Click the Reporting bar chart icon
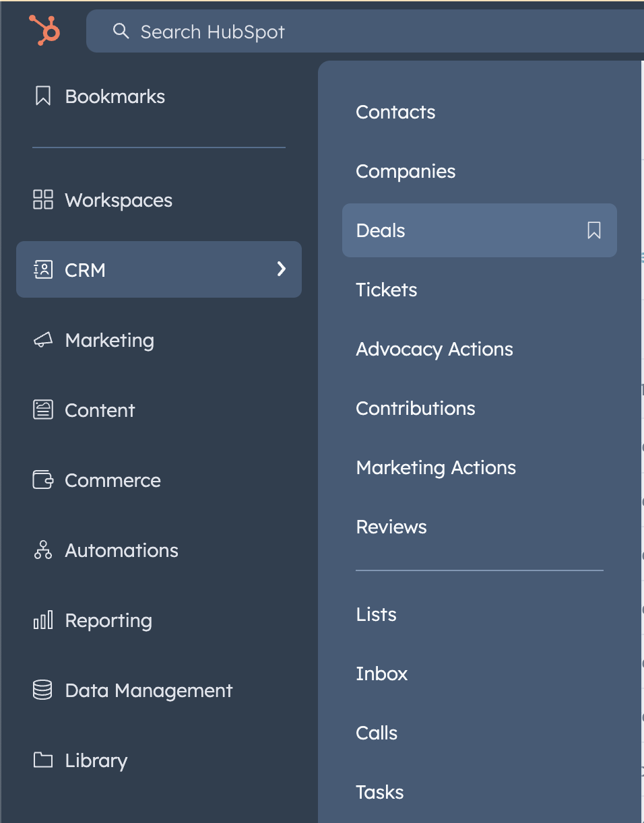 [43, 620]
